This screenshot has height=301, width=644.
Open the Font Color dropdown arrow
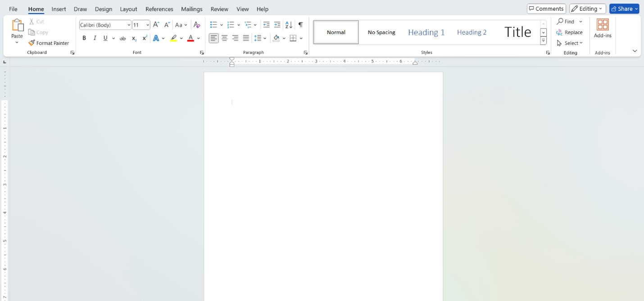click(x=198, y=38)
